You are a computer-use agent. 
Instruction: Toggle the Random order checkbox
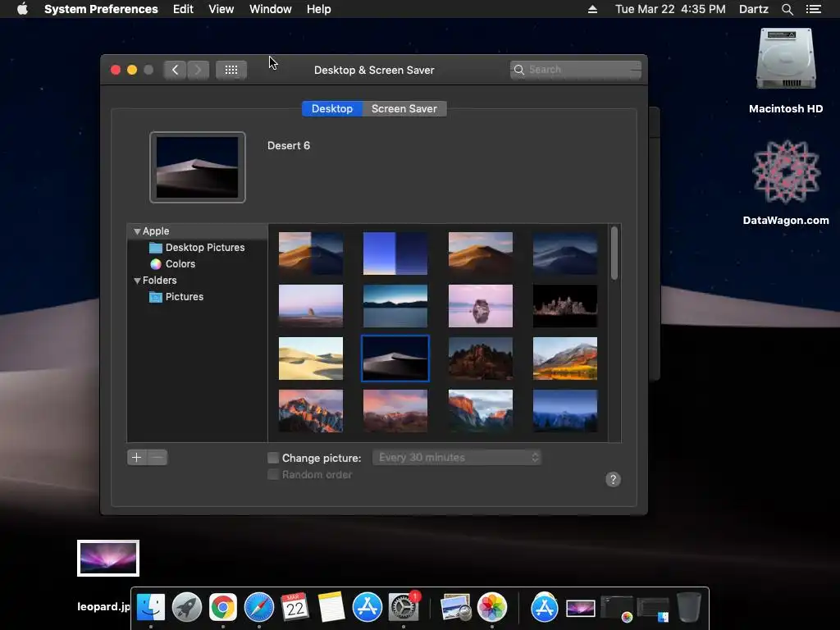pyautogui.click(x=273, y=475)
